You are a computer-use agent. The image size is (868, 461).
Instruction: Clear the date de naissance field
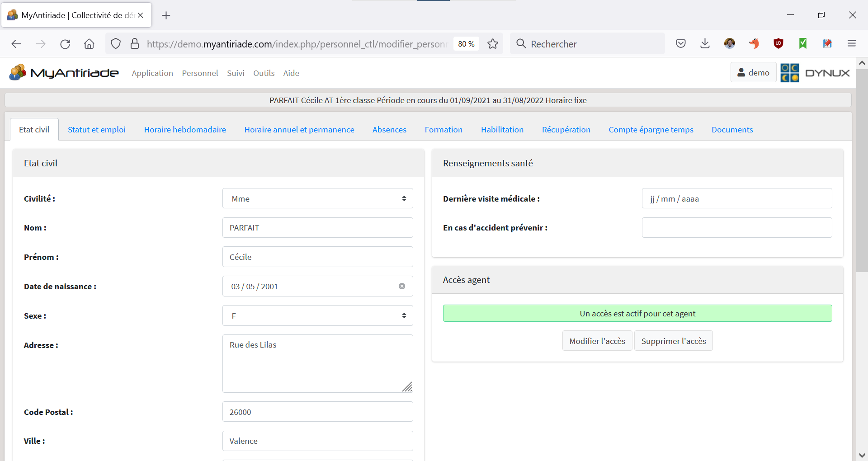(x=402, y=286)
